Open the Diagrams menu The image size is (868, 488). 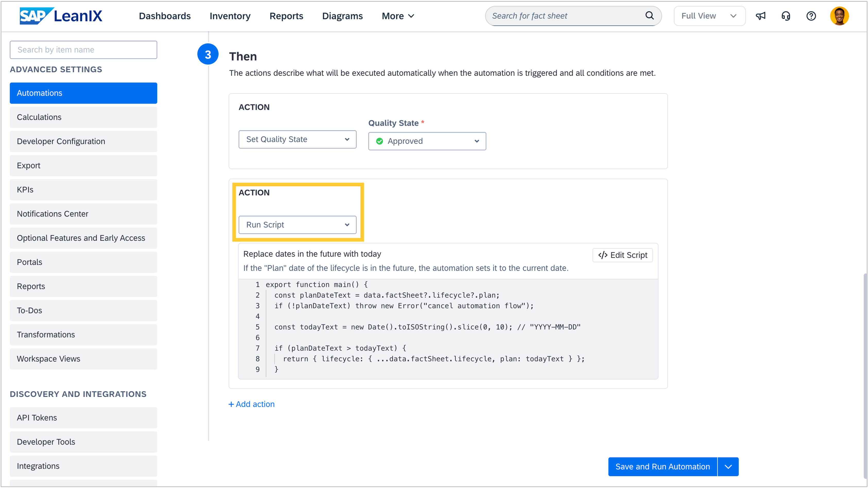pyautogui.click(x=342, y=16)
